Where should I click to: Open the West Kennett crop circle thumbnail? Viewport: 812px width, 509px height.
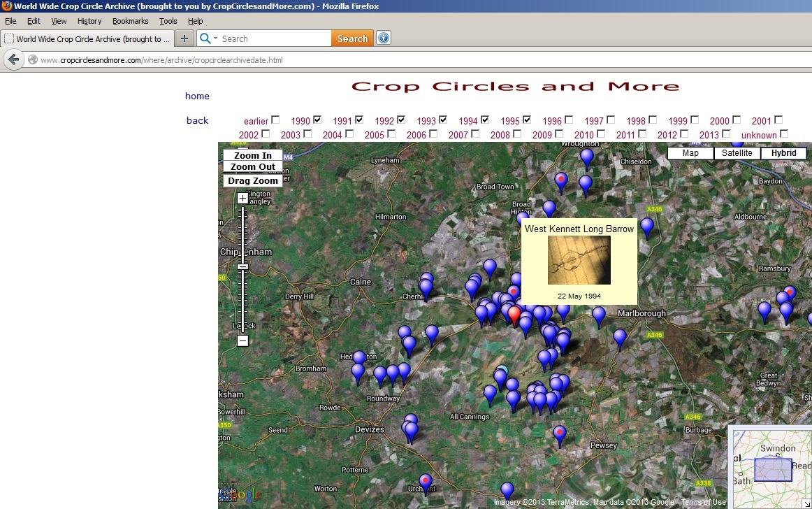[x=579, y=260]
